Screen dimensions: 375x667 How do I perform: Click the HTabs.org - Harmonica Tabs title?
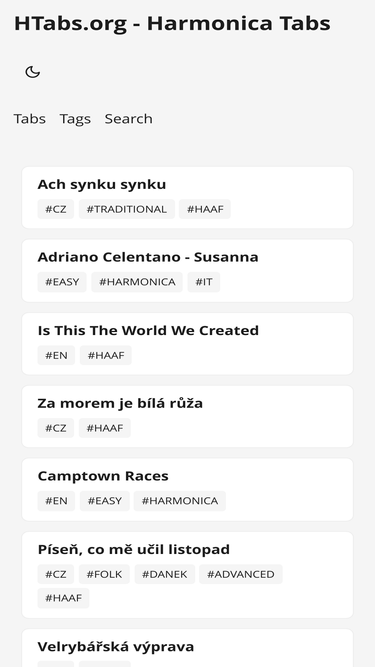[x=172, y=23]
